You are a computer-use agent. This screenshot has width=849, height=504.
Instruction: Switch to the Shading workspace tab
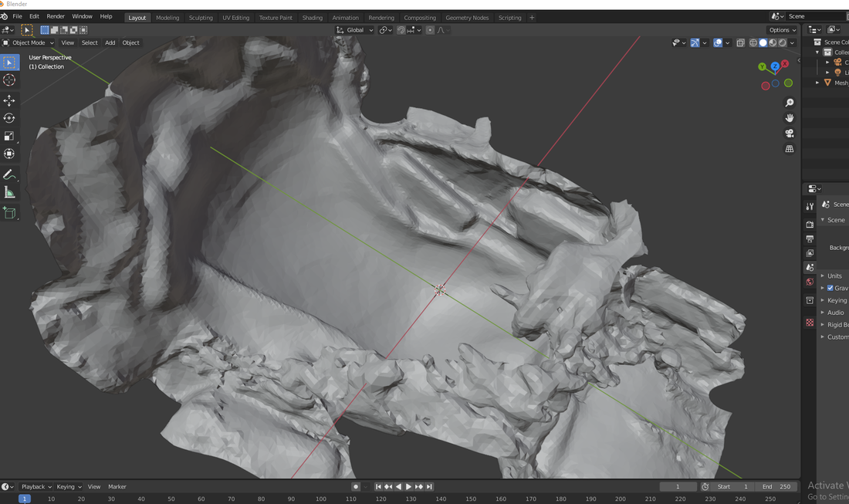(x=312, y=18)
